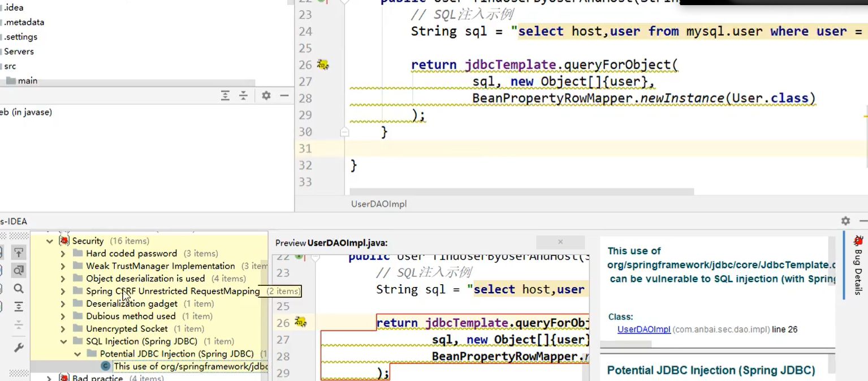Click the Collapse All icon in Structure panel header

[243, 96]
